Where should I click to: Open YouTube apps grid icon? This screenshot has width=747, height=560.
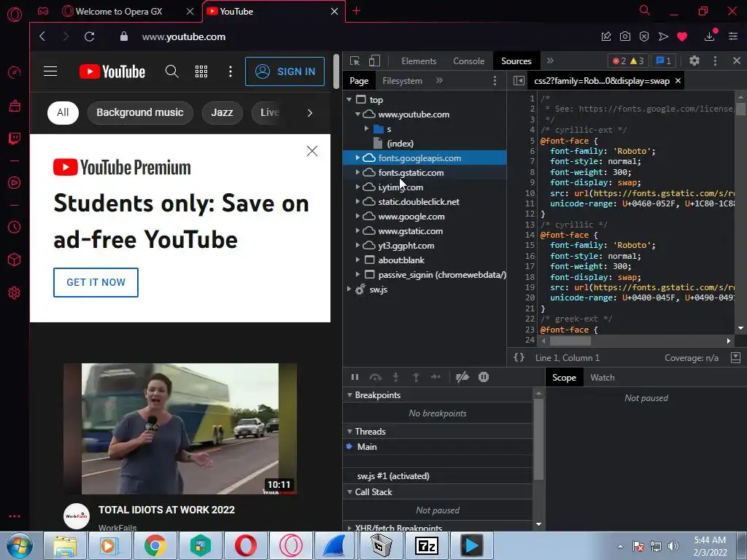coord(201,71)
